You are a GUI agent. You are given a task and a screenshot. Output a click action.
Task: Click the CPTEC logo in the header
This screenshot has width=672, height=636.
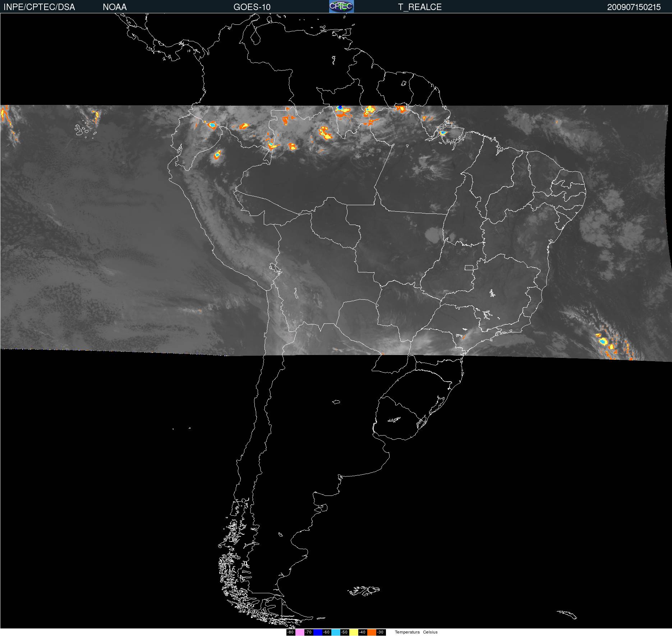341,6
